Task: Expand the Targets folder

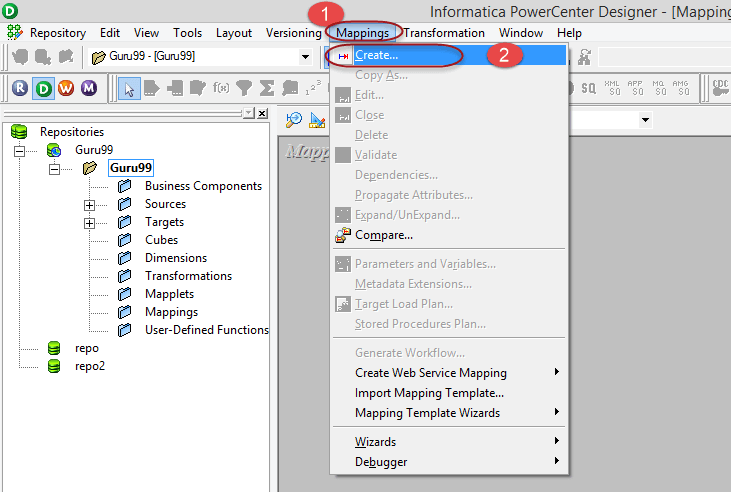Action: 90,223
